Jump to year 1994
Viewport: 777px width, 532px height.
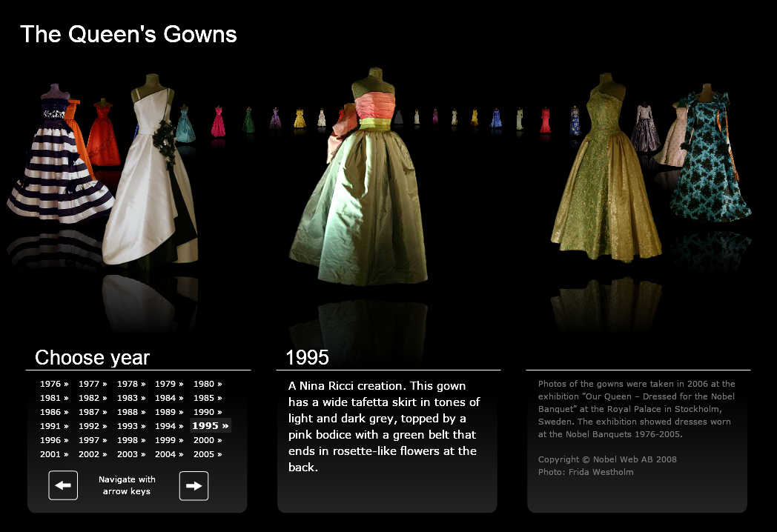(x=169, y=426)
